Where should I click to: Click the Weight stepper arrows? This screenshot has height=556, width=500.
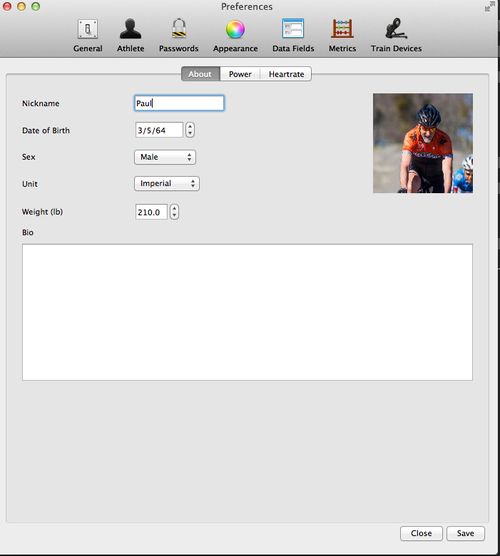[174, 212]
